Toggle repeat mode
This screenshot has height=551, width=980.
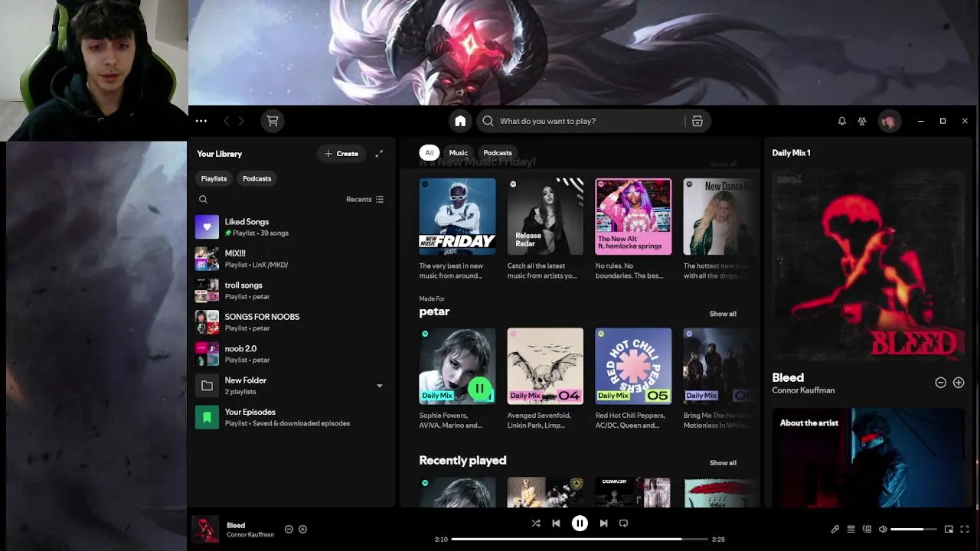tap(623, 523)
